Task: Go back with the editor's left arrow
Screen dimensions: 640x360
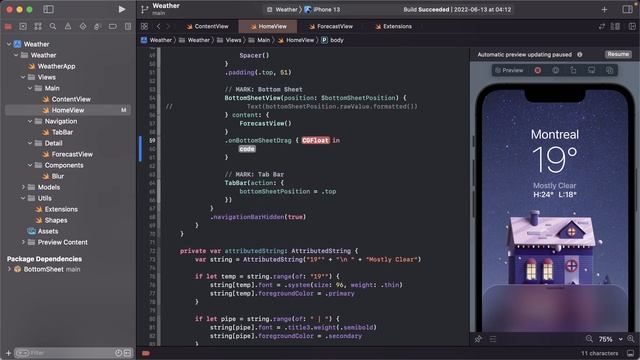Action: 158,26
